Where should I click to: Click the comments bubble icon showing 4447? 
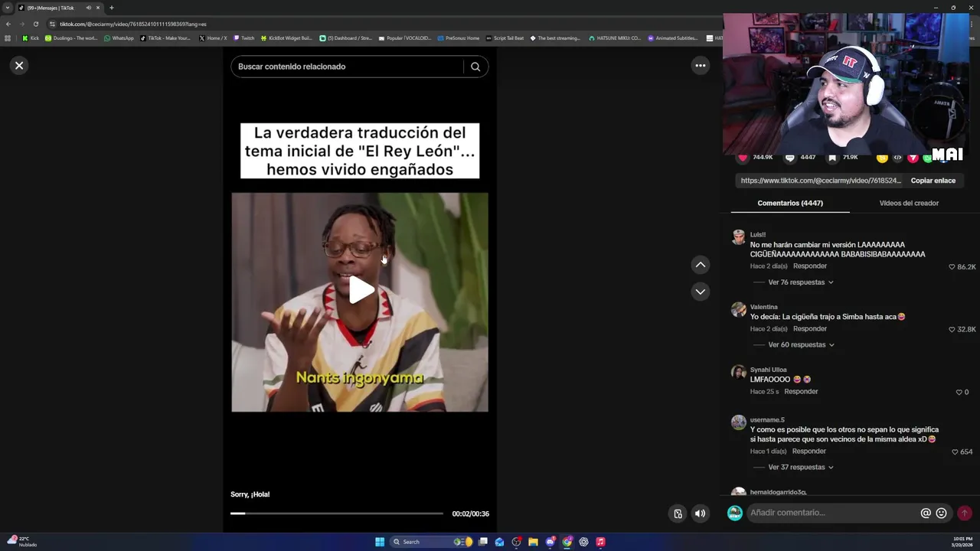(x=789, y=158)
